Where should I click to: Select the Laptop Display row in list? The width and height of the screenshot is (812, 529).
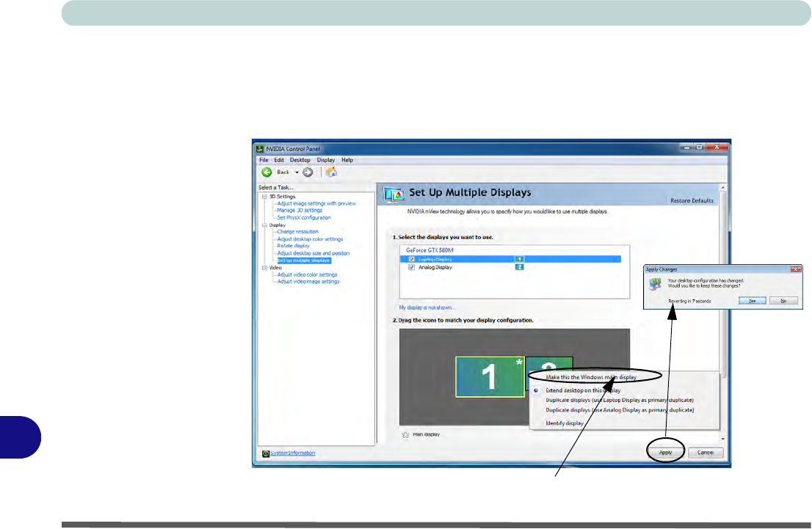510,259
